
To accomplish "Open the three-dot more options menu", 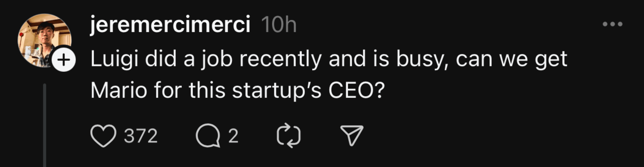I will click(612, 24).
